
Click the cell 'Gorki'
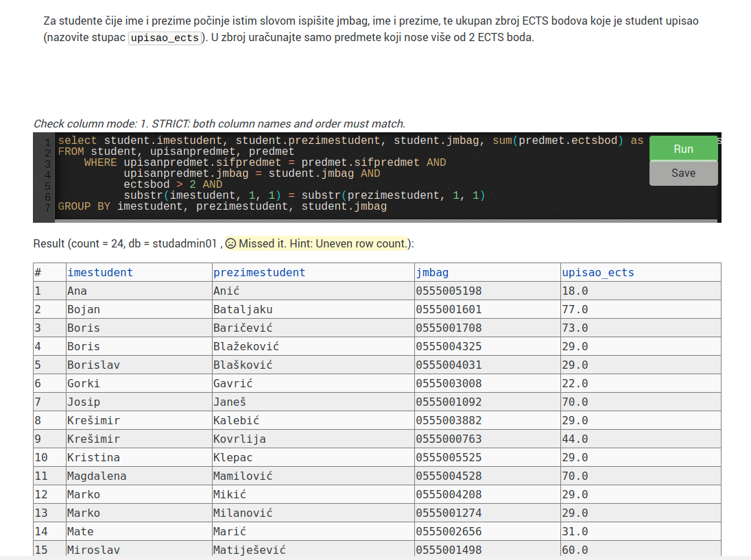(x=139, y=383)
